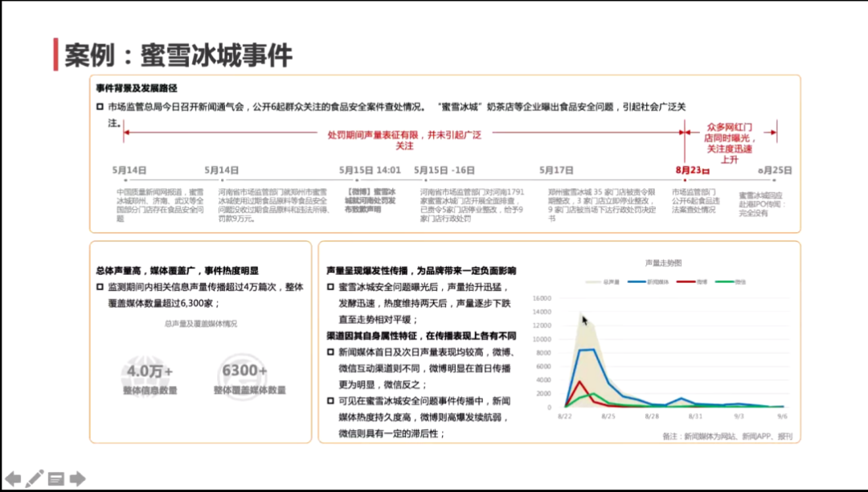The image size is (868, 492).
Task: Go back with the previous slide arrow
Action: pos(13,478)
